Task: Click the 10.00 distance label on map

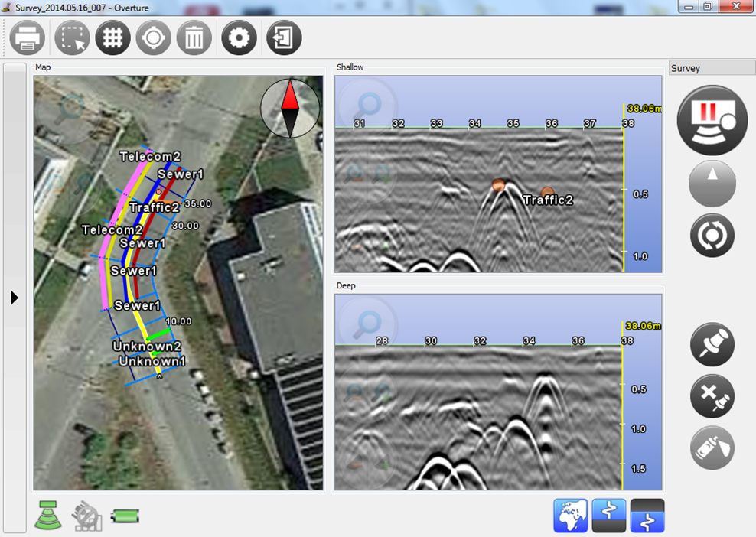Action: point(179,321)
